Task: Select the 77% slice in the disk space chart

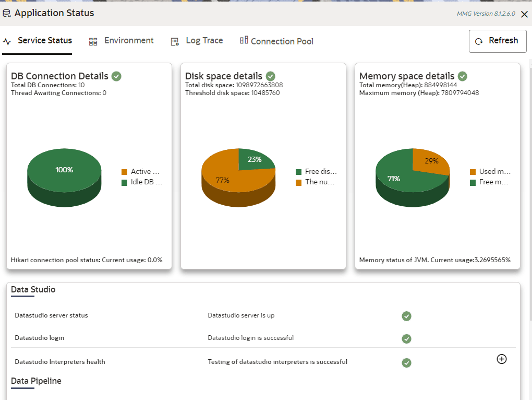Action: pyautogui.click(x=223, y=180)
